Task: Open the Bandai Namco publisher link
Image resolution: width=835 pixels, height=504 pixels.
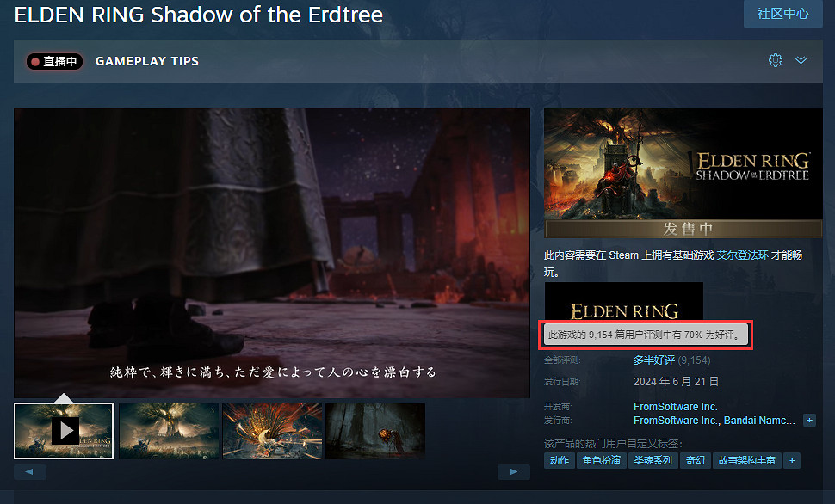Action: pyautogui.click(x=759, y=421)
